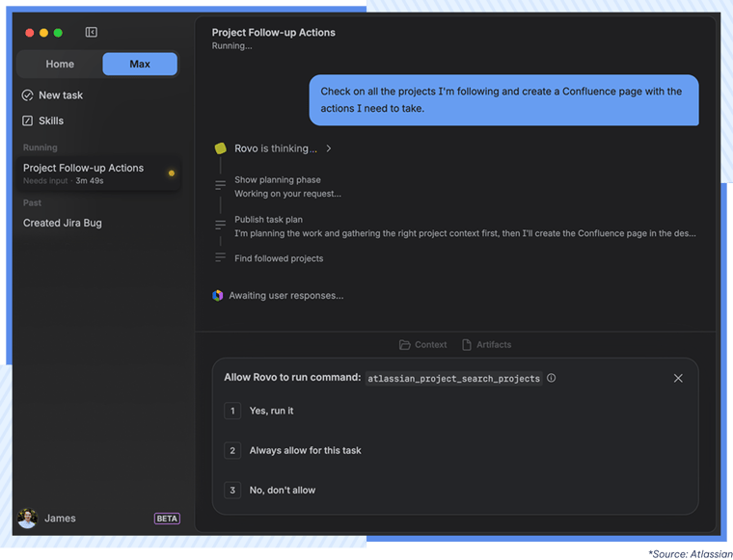733x560 pixels.
Task: Click the yellow status dot on running task
Action: click(172, 173)
